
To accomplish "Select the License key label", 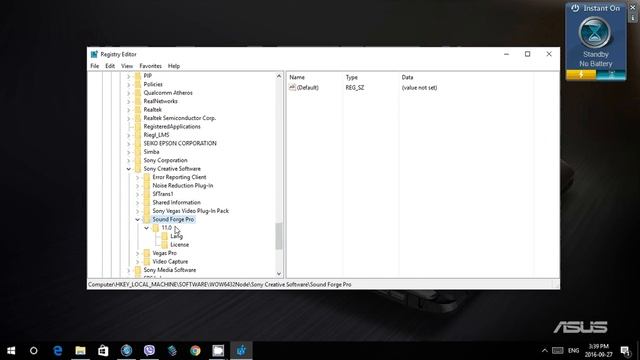I will pyautogui.click(x=180, y=245).
